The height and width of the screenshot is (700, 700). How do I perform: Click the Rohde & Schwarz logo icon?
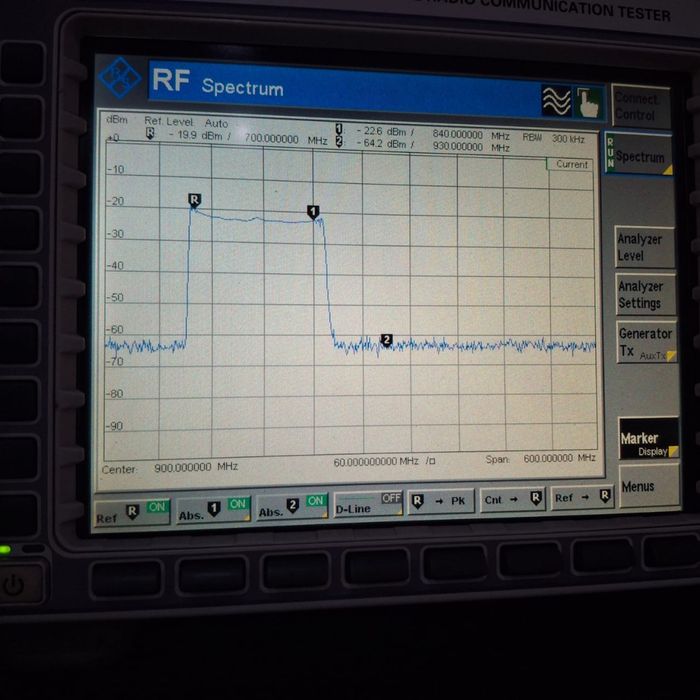[x=120, y=78]
